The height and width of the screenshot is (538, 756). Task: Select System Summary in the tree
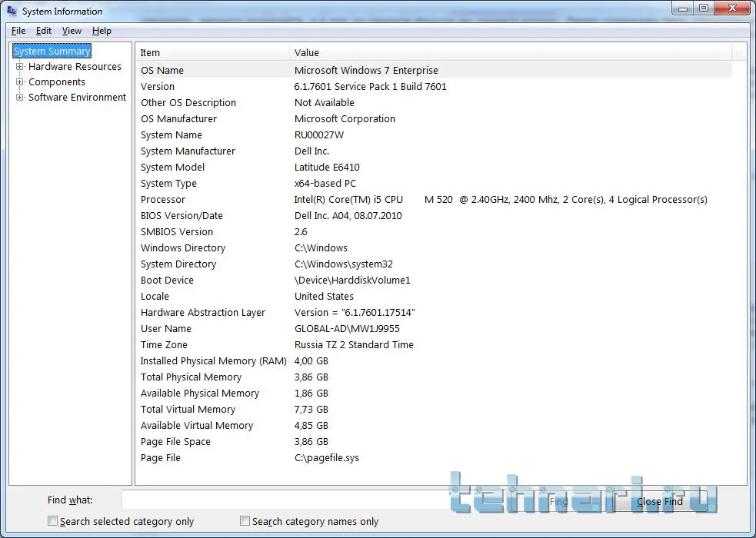[52, 51]
